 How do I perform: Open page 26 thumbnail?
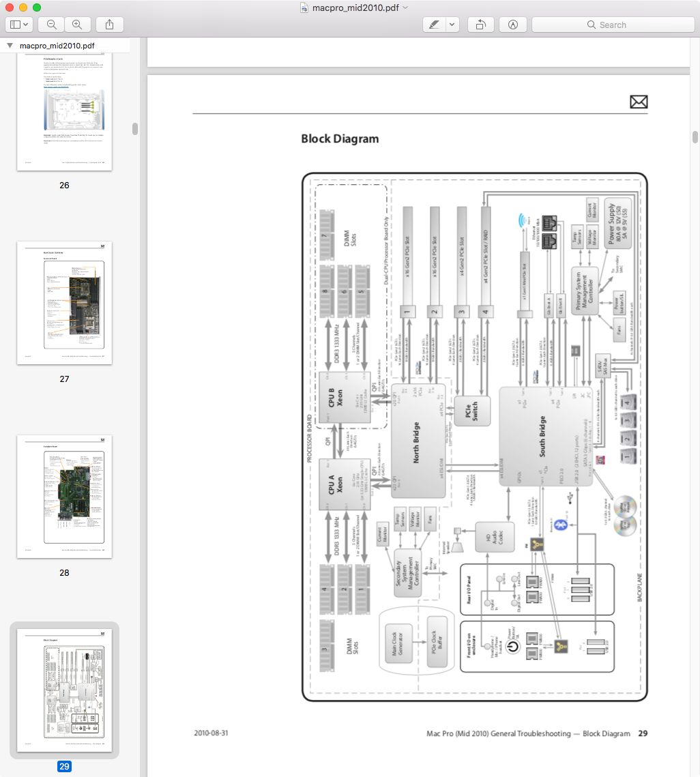pos(64,111)
